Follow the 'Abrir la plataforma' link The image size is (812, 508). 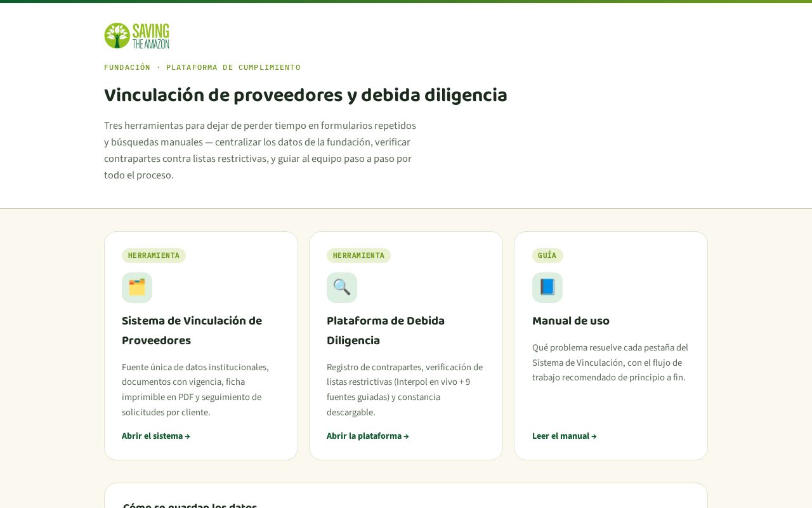tap(368, 436)
